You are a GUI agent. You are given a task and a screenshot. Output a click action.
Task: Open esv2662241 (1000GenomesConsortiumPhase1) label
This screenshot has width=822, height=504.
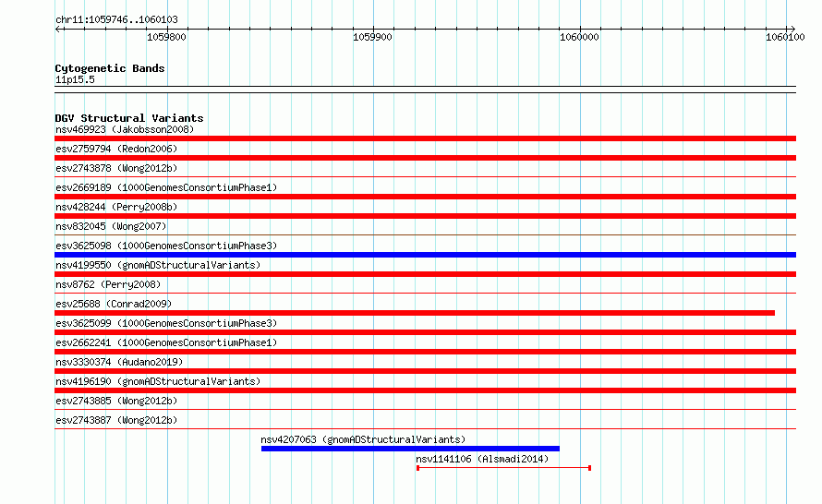166,342
